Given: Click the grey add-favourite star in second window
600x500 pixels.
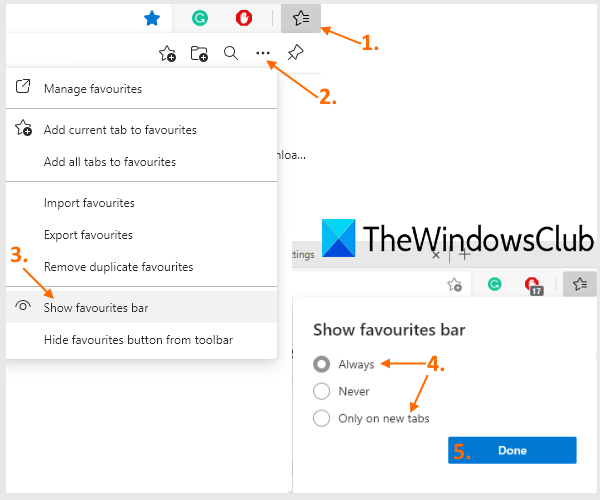Looking at the screenshot, I should click(455, 284).
